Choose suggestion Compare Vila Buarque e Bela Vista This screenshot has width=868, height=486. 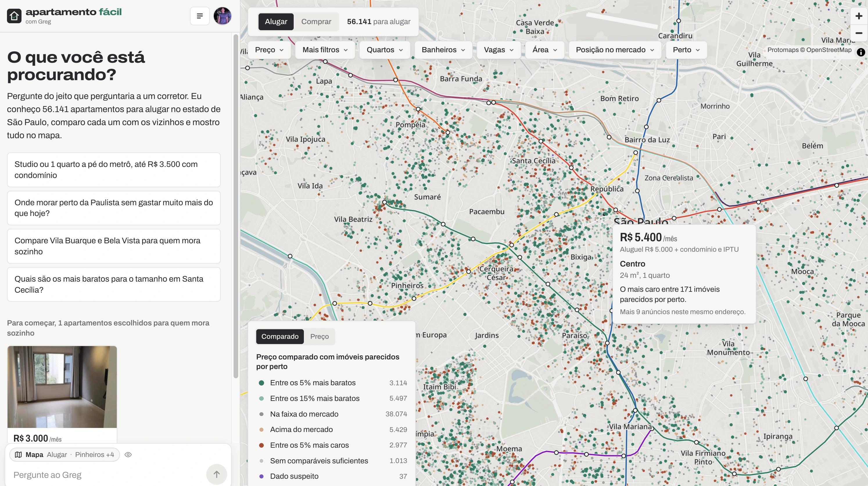point(114,246)
